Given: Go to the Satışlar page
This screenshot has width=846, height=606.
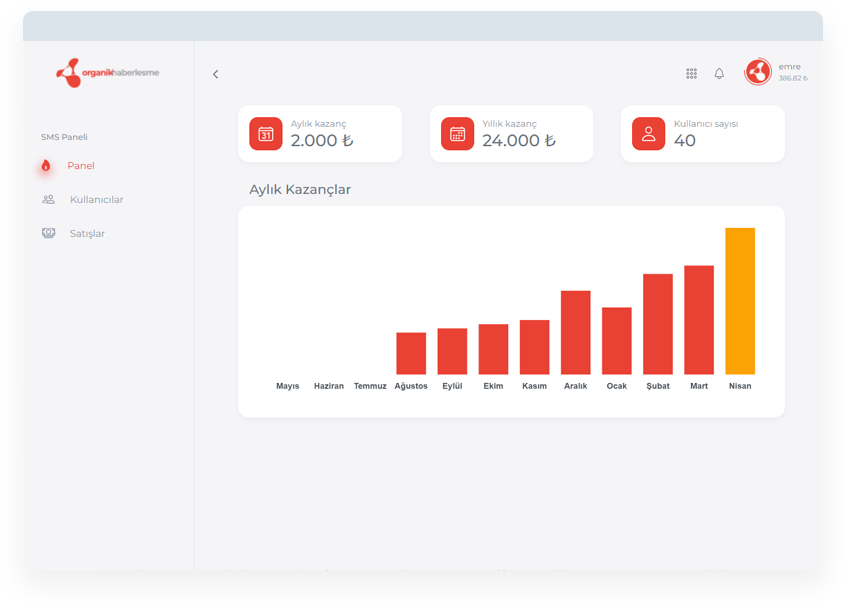Looking at the screenshot, I should click(x=88, y=233).
